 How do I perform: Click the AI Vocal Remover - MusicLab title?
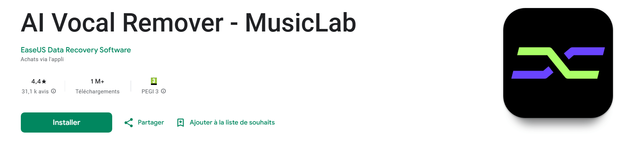[188, 23]
